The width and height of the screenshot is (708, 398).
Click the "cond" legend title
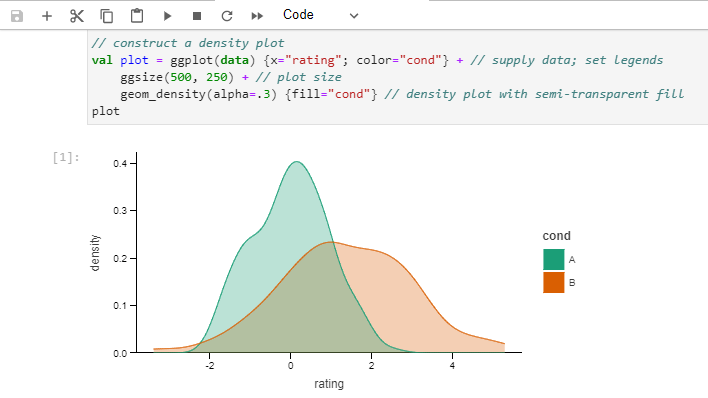click(556, 236)
